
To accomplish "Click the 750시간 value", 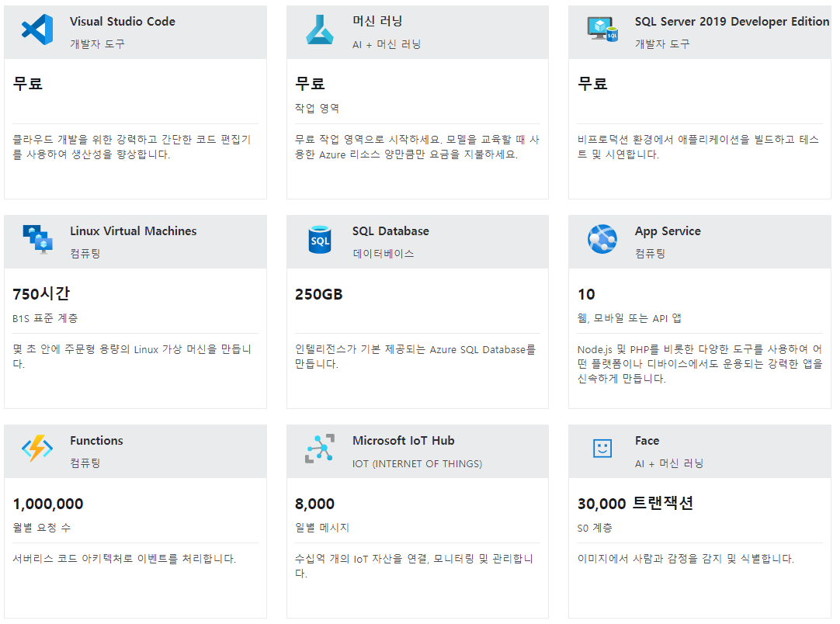I will click(x=41, y=293).
